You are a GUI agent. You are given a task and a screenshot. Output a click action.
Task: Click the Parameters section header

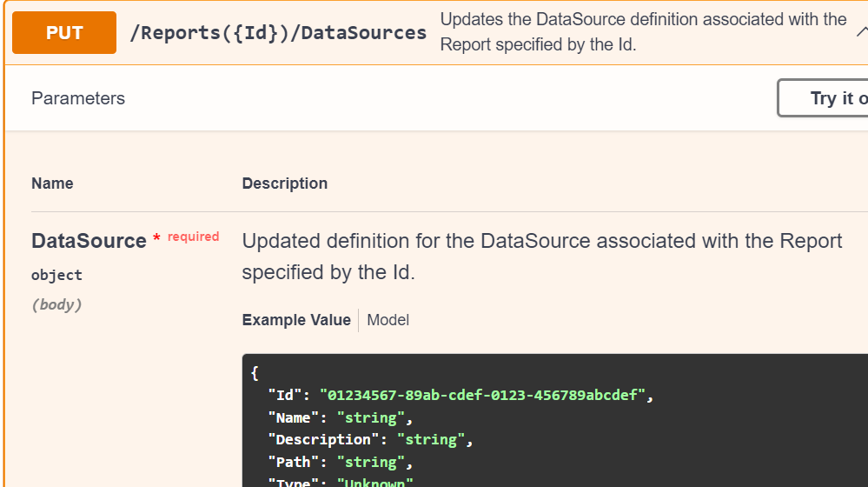pyautogui.click(x=78, y=98)
